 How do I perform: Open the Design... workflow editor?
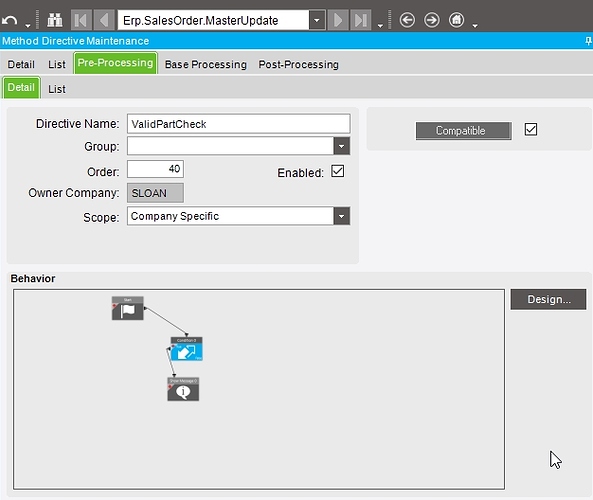click(548, 300)
